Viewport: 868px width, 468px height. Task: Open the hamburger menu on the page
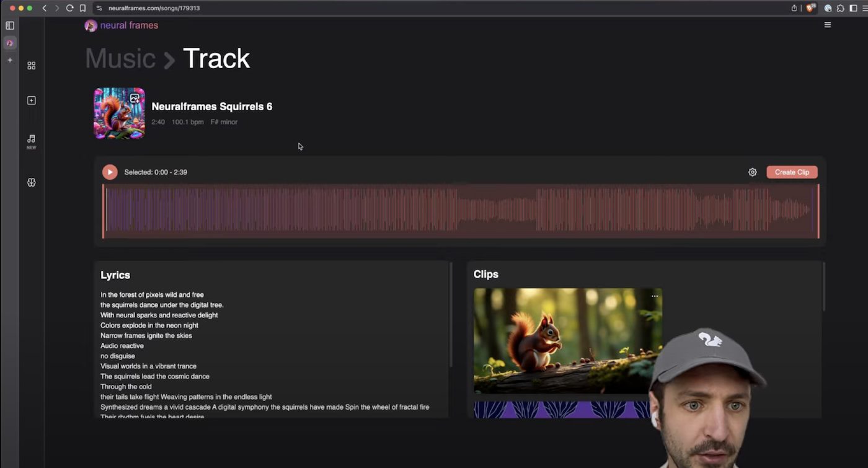(x=827, y=25)
